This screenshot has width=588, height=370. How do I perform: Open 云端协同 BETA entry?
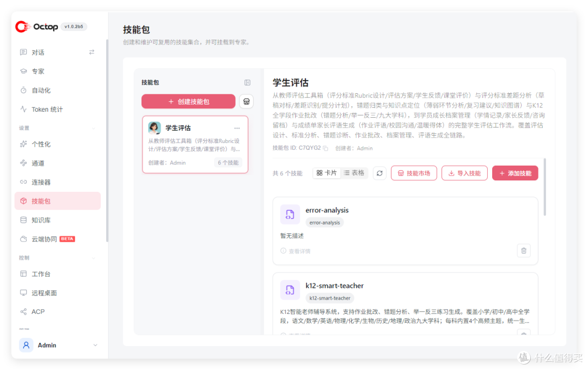(57, 239)
